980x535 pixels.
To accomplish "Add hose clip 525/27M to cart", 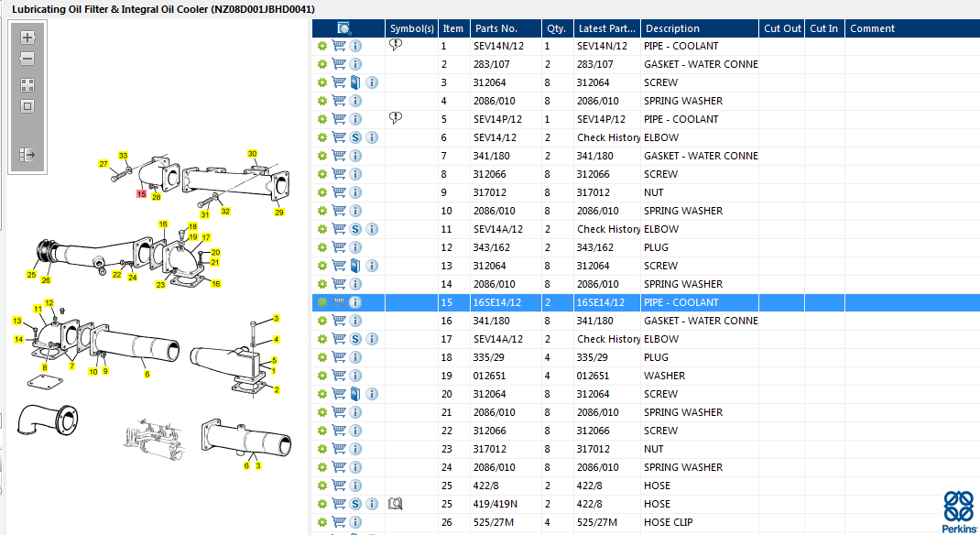I will (339, 522).
